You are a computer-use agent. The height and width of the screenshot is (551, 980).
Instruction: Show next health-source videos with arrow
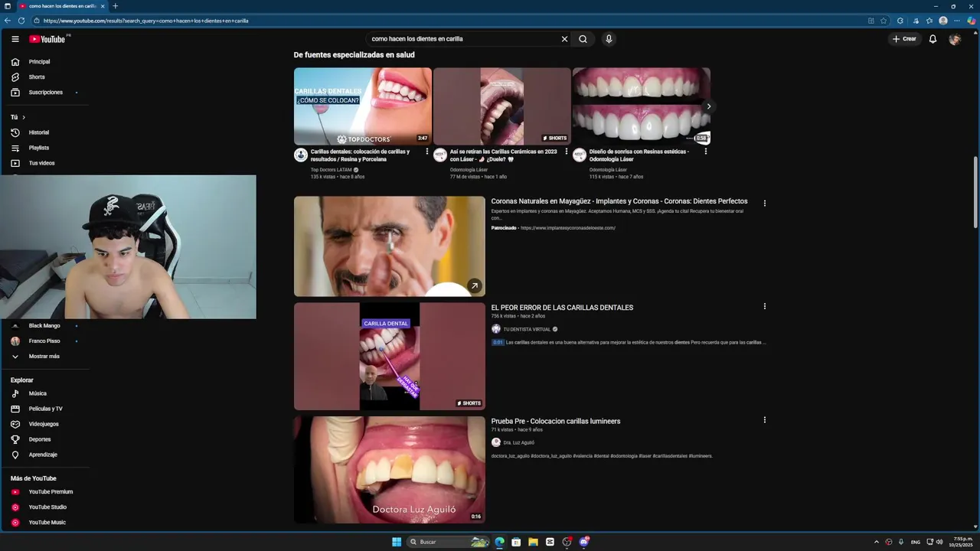[x=708, y=106]
